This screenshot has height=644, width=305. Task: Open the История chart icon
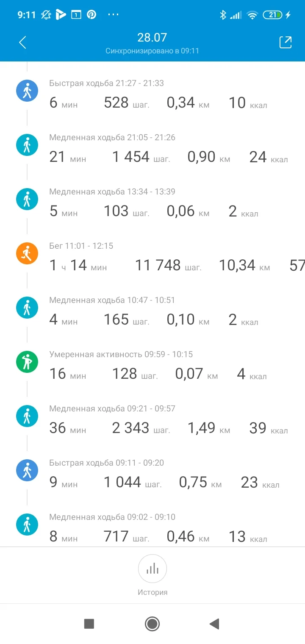click(152, 569)
